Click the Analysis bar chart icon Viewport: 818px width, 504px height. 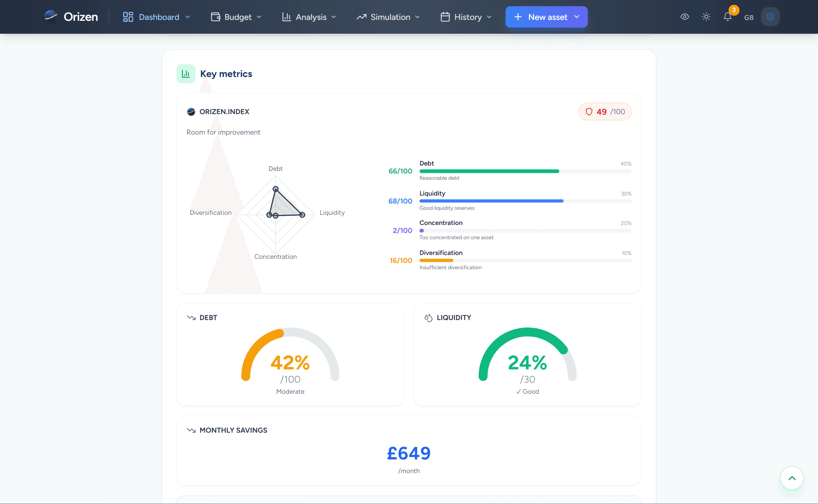tap(287, 17)
